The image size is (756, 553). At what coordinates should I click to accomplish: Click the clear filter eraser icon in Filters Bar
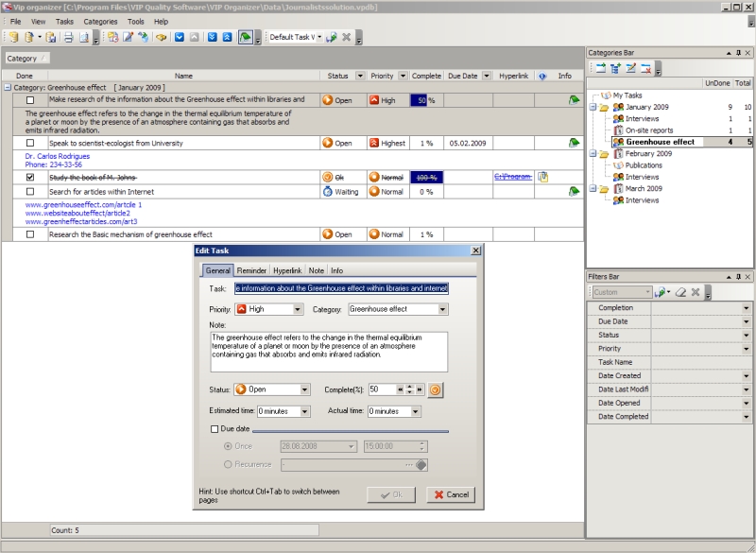tap(680, 292)
